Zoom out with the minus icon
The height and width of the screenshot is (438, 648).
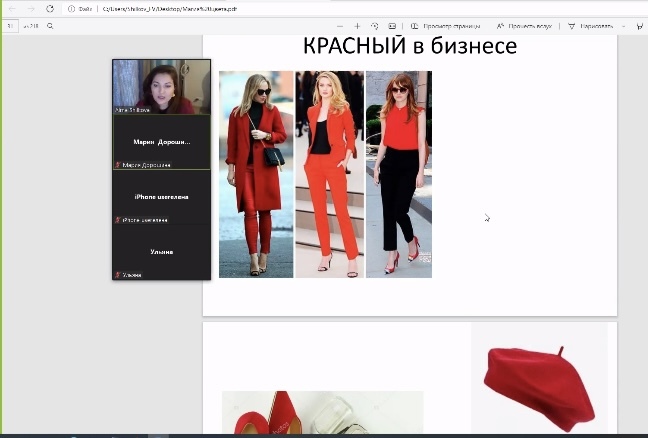coord(340,26)
